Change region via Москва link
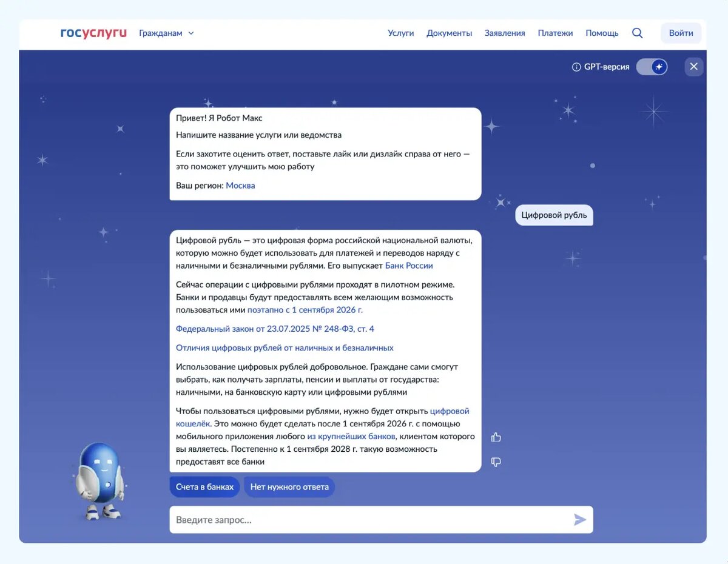This screenshot has height=564, width=728. coord(240,186)
